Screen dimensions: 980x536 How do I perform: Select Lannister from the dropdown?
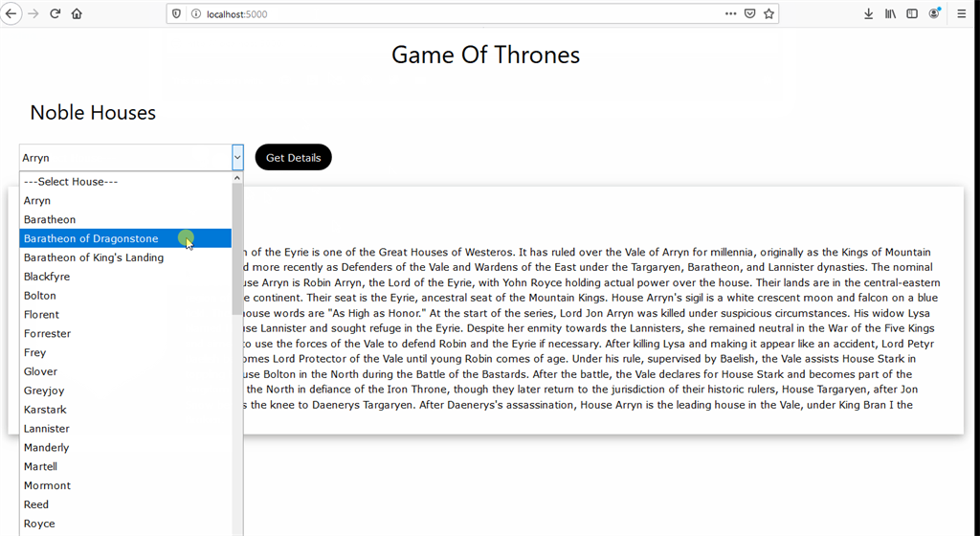[x=125, y=429]
